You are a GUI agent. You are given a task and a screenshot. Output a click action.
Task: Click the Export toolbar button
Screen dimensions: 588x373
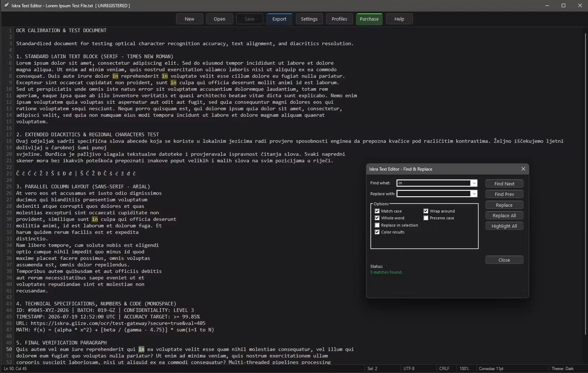click(x=279, y=19)
